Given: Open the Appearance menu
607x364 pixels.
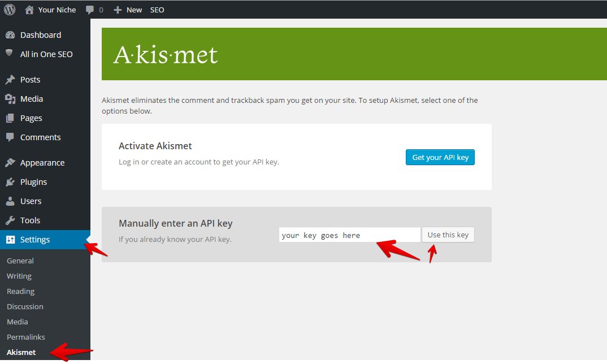Looking at the screenshot, I should point(42,163).
